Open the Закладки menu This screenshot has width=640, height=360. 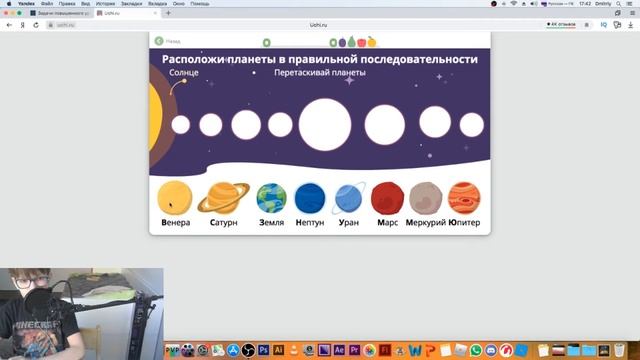point(131,4)
